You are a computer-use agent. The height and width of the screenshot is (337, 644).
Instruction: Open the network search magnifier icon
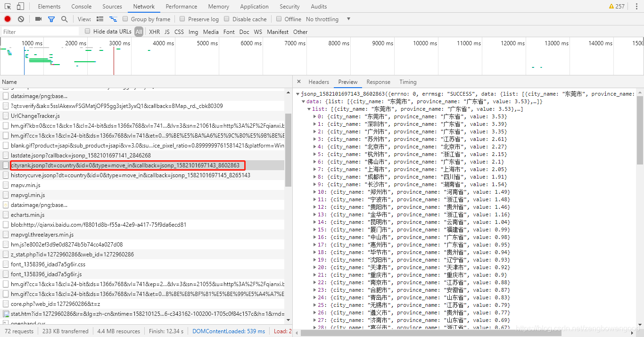[64, 19]
